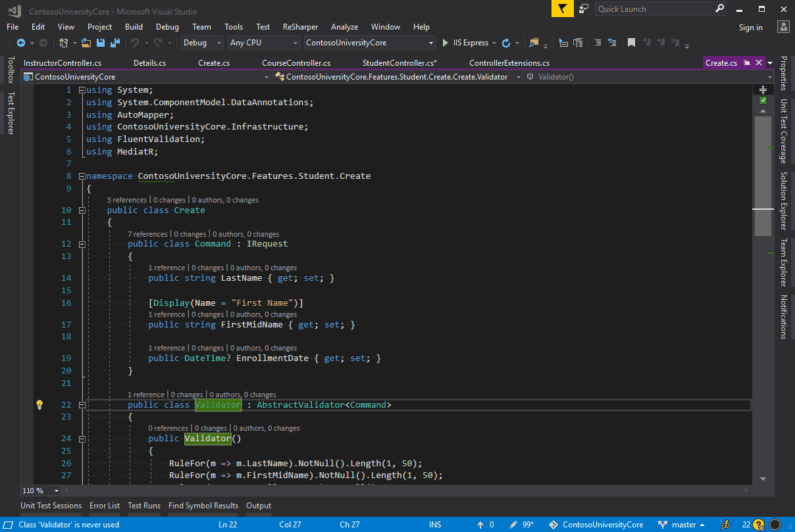This screenshot has width=795, height=532.
Task: Collapse the Validator class at line 22
Action: coord(82,405)
